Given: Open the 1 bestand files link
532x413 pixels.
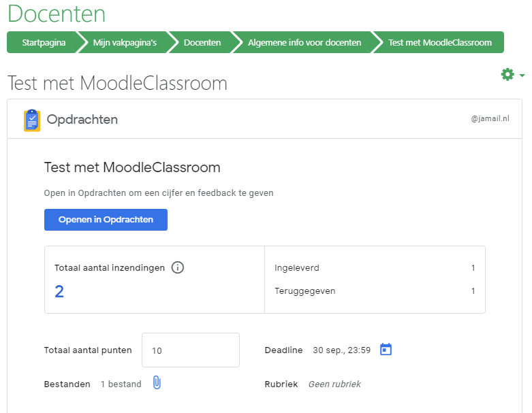Looking at the screenshot, I should coord(121,384).
